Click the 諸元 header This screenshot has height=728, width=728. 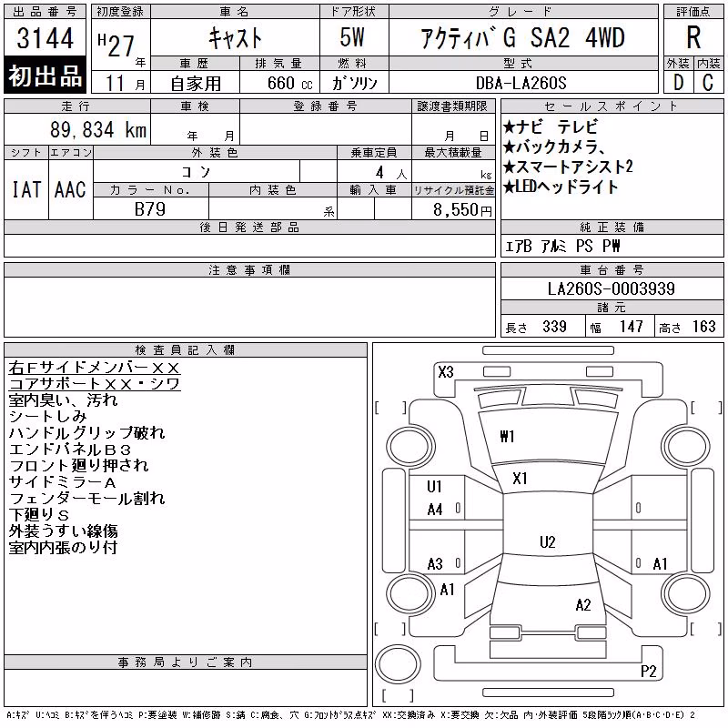tap(612, 308)
